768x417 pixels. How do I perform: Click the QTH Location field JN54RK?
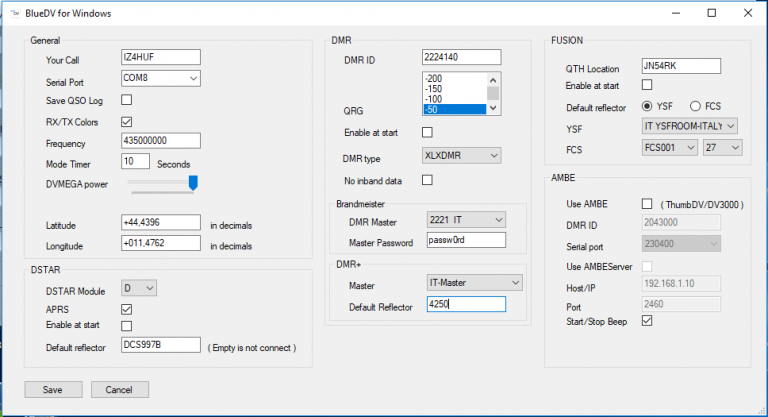[x=681, y=66]
